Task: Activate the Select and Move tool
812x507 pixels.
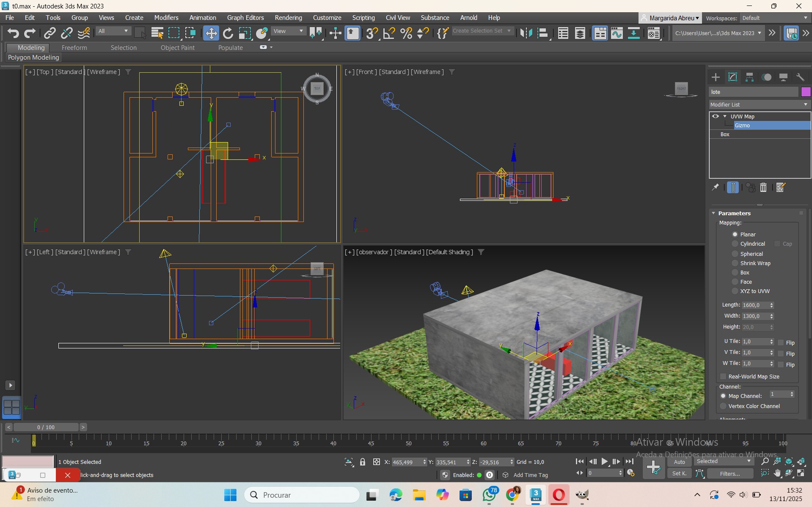Action: pos(211,33)
